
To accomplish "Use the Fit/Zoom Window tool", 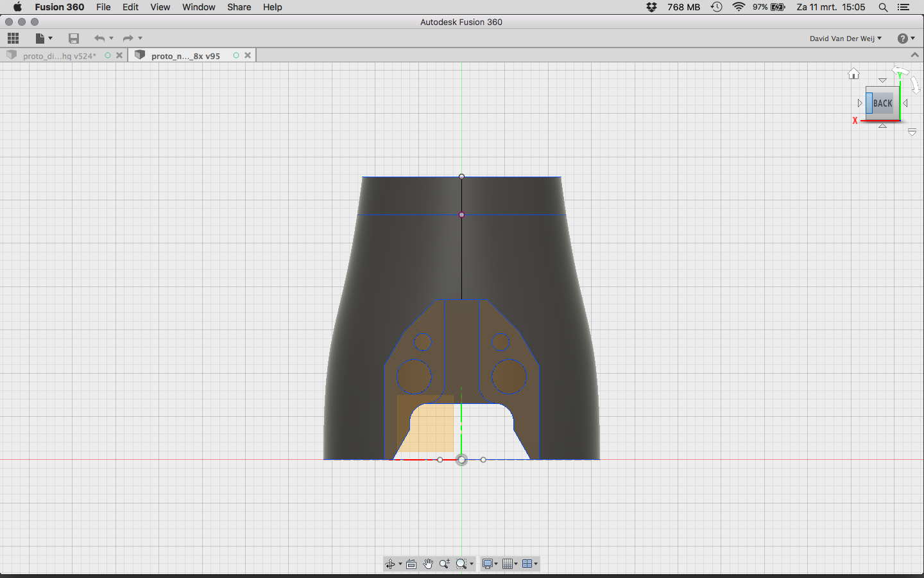I will (x=461, y=564).
